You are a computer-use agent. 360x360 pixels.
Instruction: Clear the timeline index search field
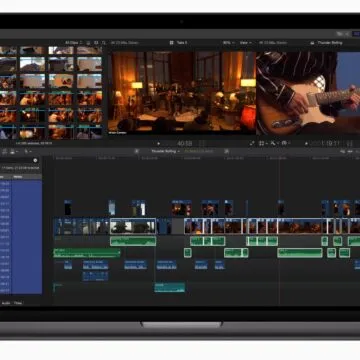pos(35,160)
